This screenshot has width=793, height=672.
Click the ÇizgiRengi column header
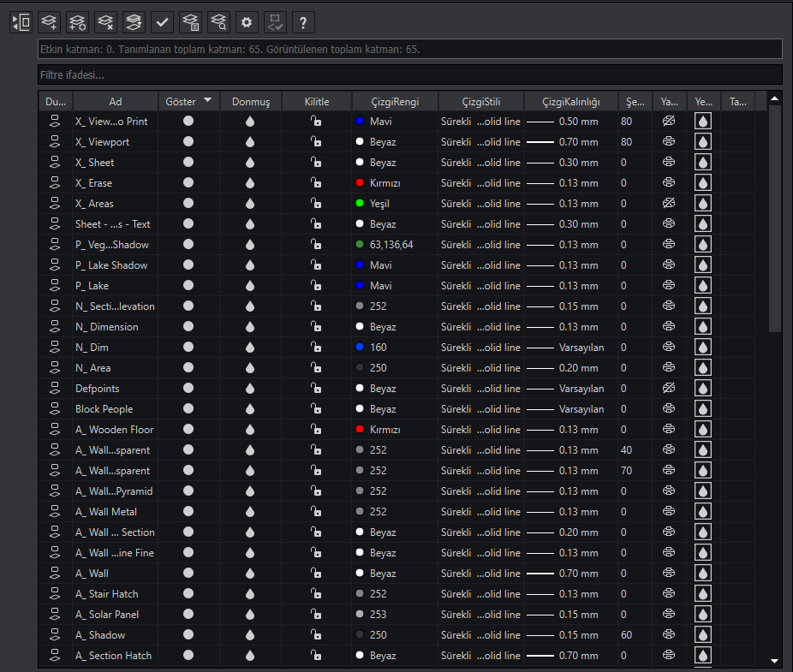[x=395, y=102]
